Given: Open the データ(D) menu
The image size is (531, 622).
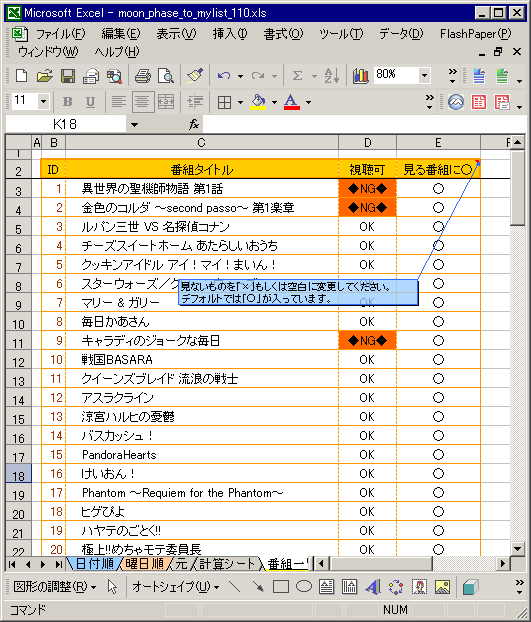Looking at the screenshot, I should coord(401,34).
